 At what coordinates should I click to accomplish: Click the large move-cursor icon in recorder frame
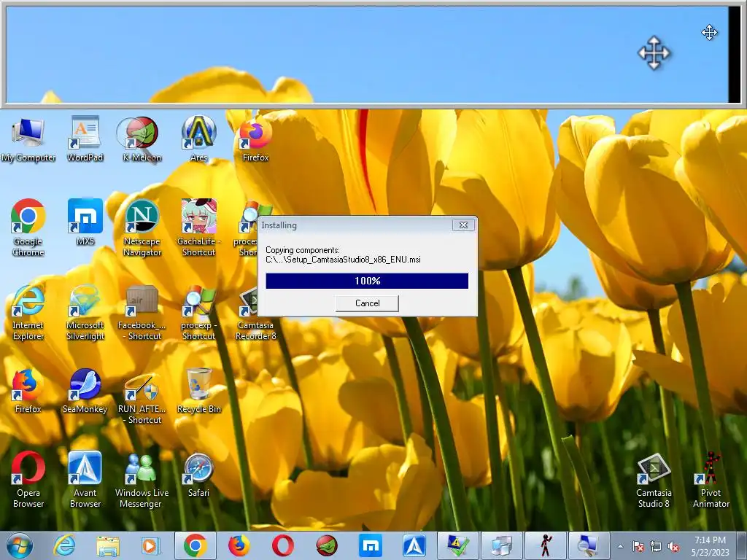tap(654, 52)
